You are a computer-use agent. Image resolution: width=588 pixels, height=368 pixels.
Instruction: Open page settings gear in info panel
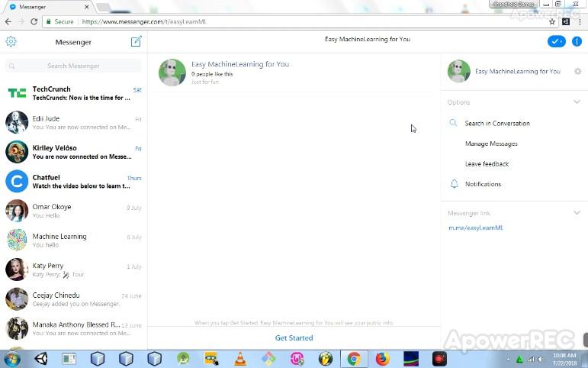(578, 71)
